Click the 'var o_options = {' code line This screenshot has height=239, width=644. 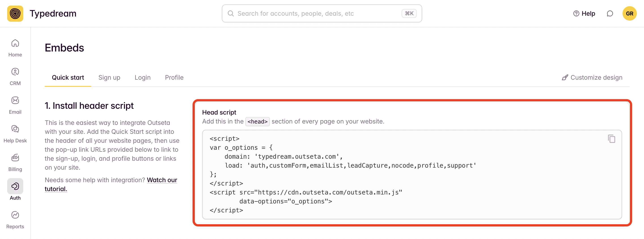[x=241, y=148]
